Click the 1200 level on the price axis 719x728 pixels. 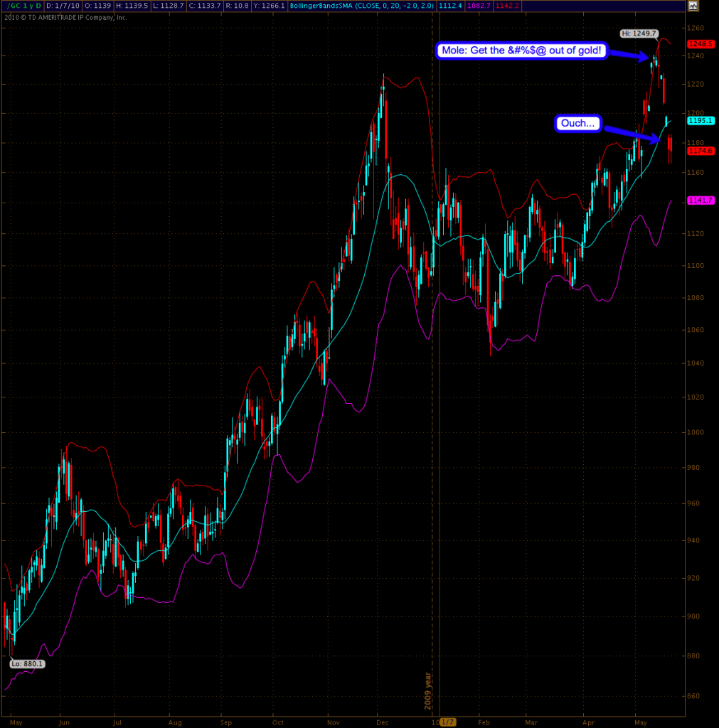[x=696, y=113]
